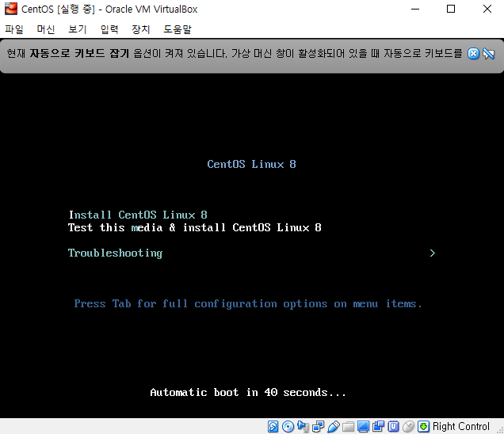The width and height of the screenshot is (504, 434).
Task: Expand Troubleshooting submenu arrow
Action: (x=433, y=253)
